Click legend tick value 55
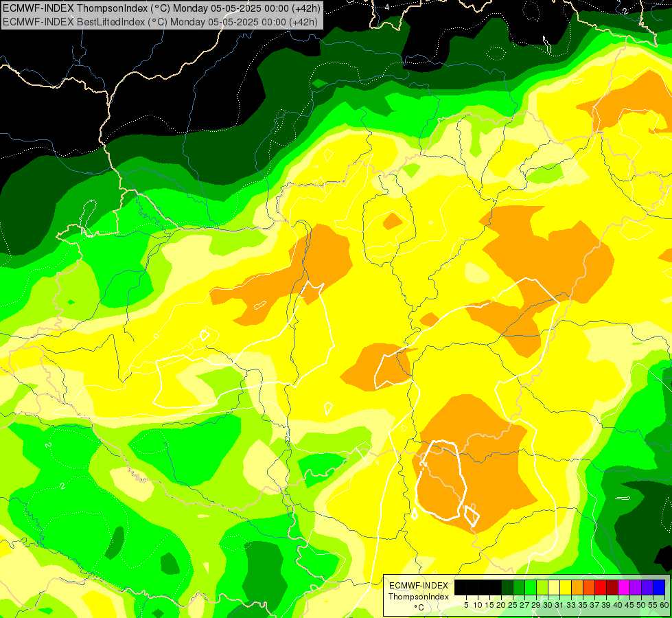672x618 pixels. tap(653, 605)
